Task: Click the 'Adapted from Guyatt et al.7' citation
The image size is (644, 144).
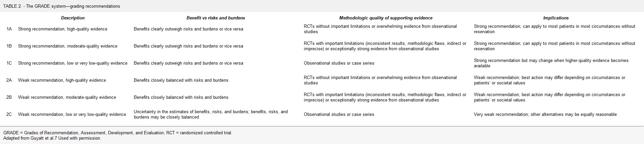Action: 52,138
